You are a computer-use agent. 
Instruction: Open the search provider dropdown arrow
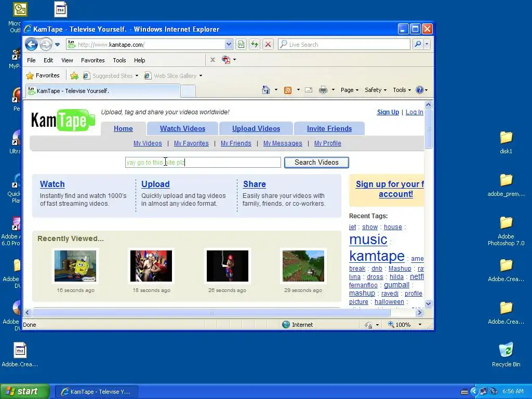(x=427, y=44)
